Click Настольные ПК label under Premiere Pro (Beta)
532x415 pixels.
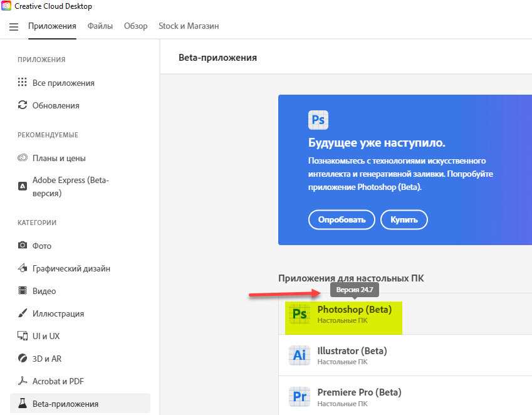point(342,404)
